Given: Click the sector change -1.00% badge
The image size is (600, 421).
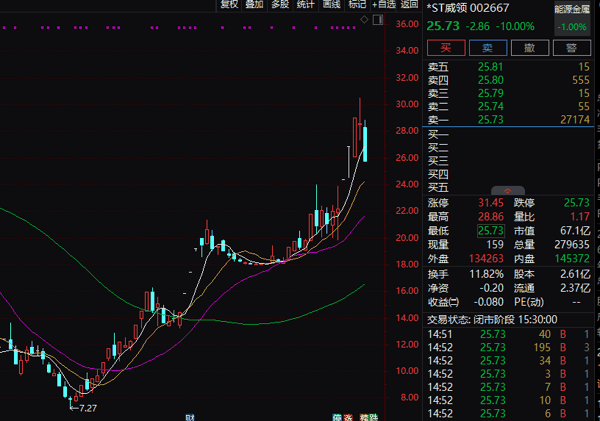Looking at the screenshot, I should pyautogui.click(x=572, y=27).
